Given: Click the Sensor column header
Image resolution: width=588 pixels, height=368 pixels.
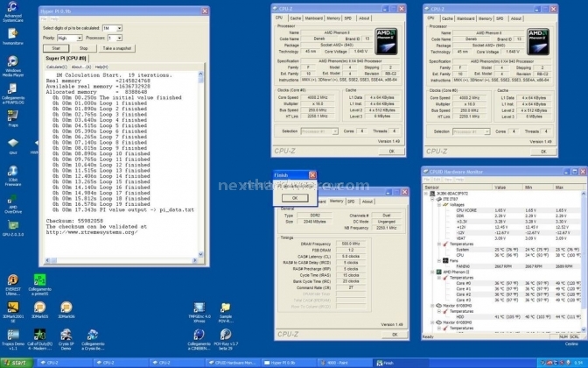Looking at the screenshot, I should pyautogui.click(x=458, y=187).
